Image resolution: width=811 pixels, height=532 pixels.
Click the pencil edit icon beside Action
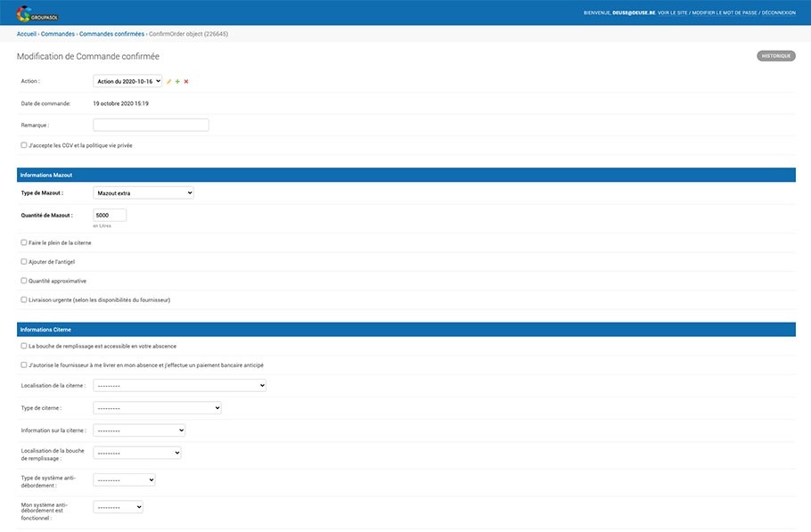pyautogui.click(x=169, y=81)
